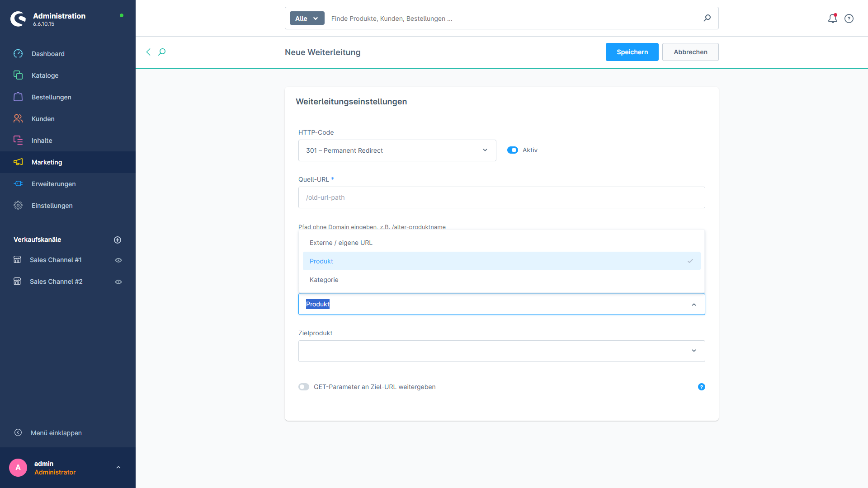Collapse the admin user menu chevron
Screen dimensions: 868x488
click(118, 467)
